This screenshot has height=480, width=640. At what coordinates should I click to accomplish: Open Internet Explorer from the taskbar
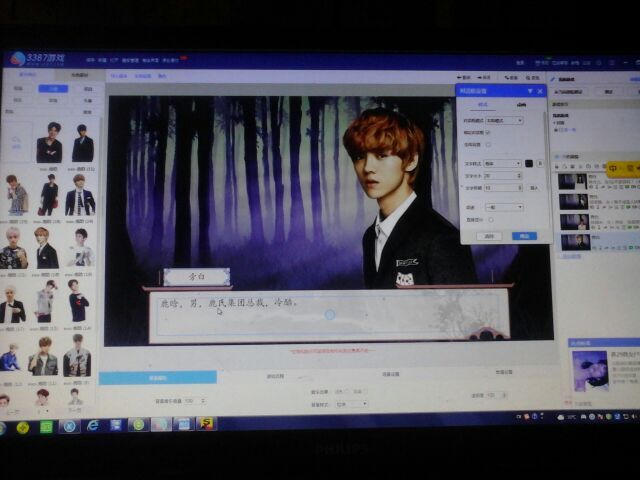pyautogui.click(x=93, y=426)
